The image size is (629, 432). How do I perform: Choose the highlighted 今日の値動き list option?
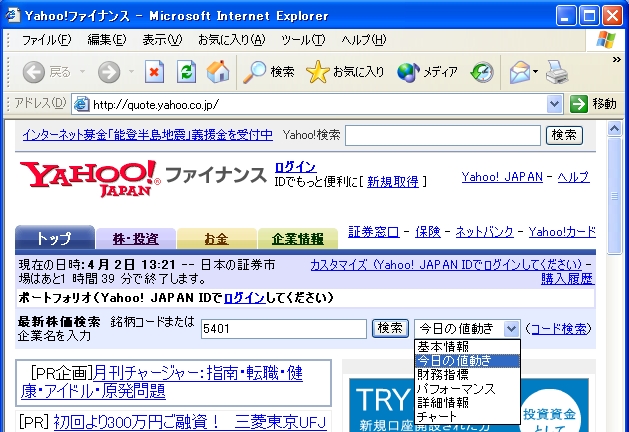467,361
